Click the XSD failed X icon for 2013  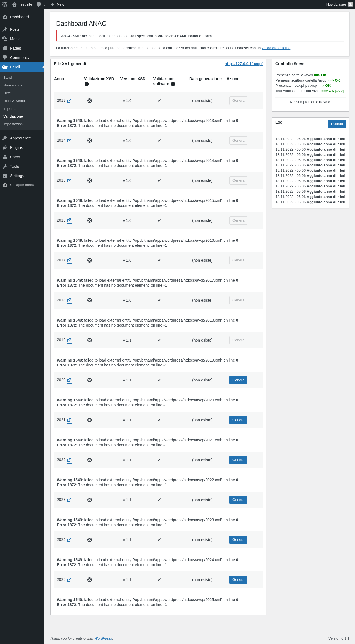coord(90,101)
